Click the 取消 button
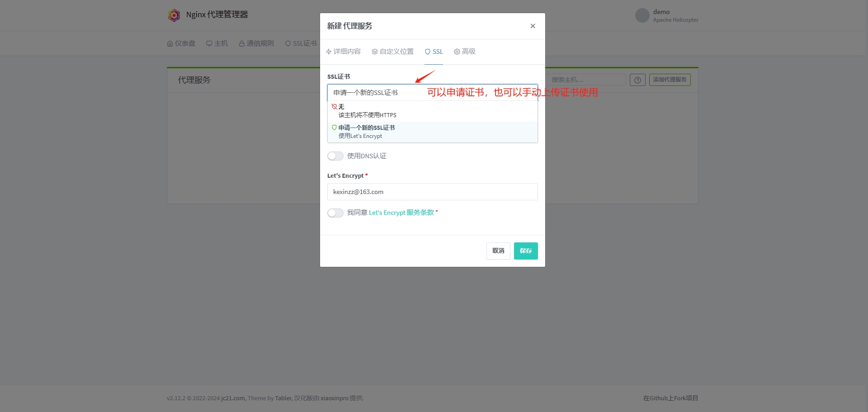Image resolution: width=868 pixels, height=412 pixels. 498,251
